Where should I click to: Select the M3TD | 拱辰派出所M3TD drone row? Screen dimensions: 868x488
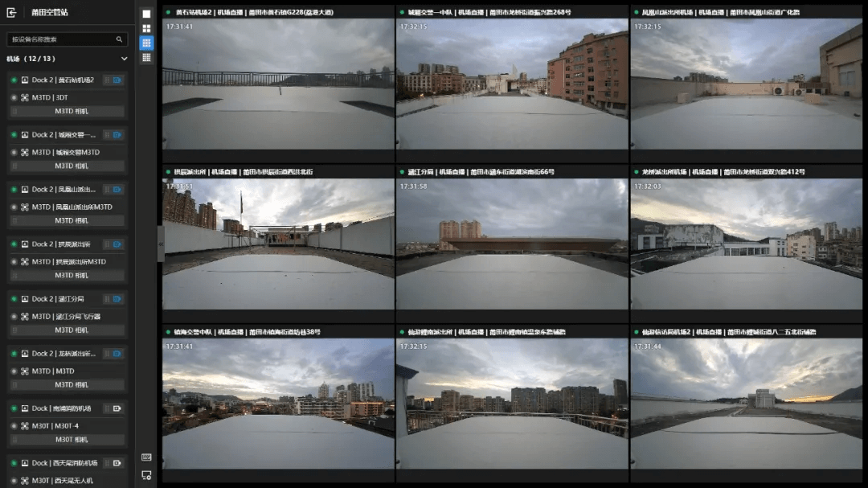tap(67, 262)
